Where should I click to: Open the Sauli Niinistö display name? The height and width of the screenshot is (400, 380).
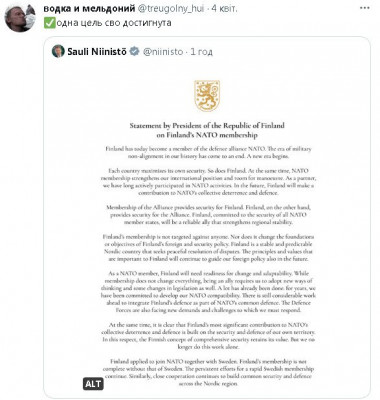[97, 52]
